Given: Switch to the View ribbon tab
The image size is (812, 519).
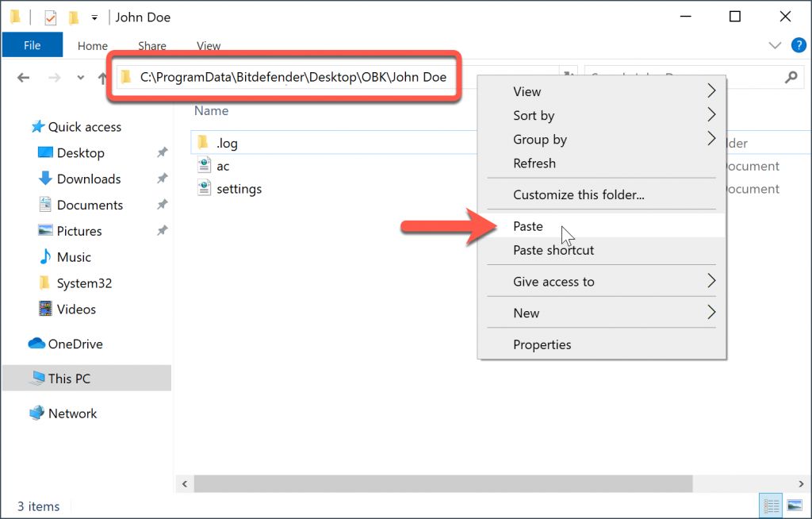Looking at the screenshot, I should click(208, 45).
